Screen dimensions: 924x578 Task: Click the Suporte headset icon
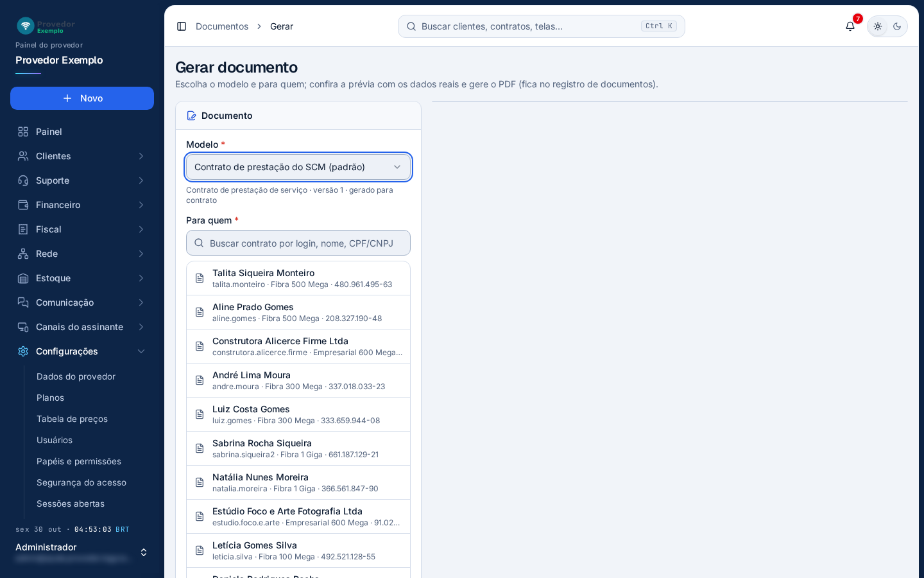[x=23, y=180]
